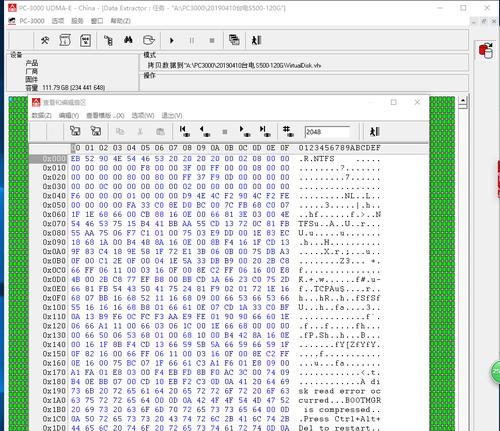
Task: Click the copy icon in hex editor toolbar
Action: pyautogui.click(x=120, y=132)
